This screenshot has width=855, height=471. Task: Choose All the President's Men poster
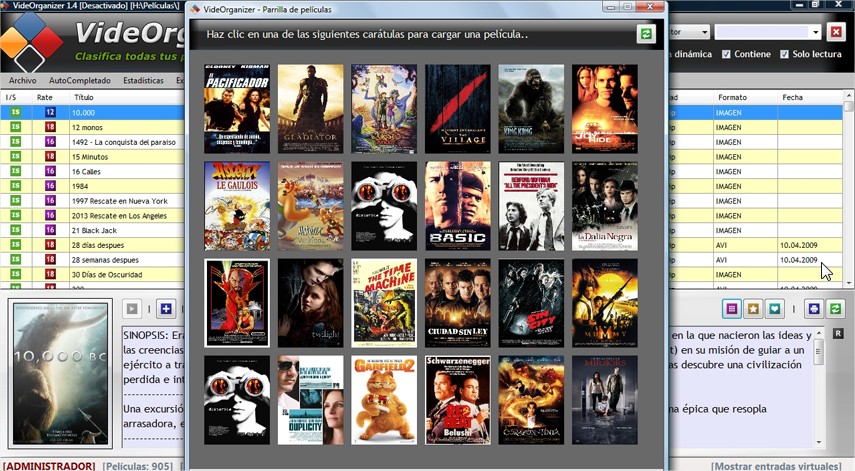(x=531, y=206)
